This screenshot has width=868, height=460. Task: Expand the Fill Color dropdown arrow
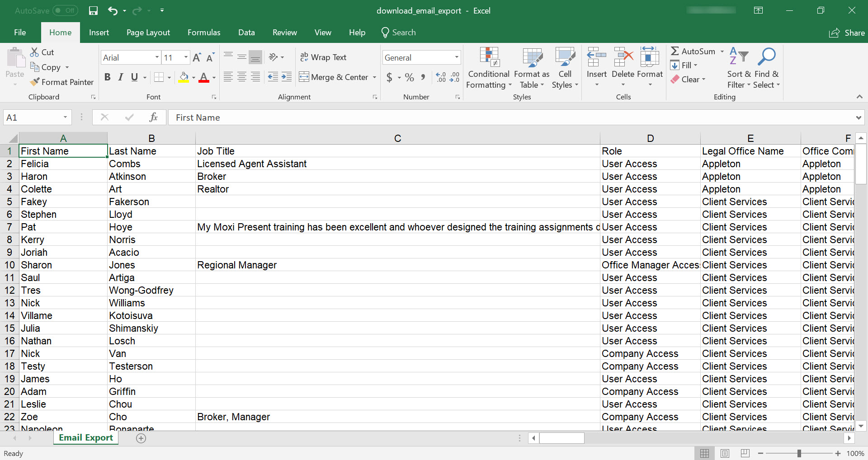point(193,77)
